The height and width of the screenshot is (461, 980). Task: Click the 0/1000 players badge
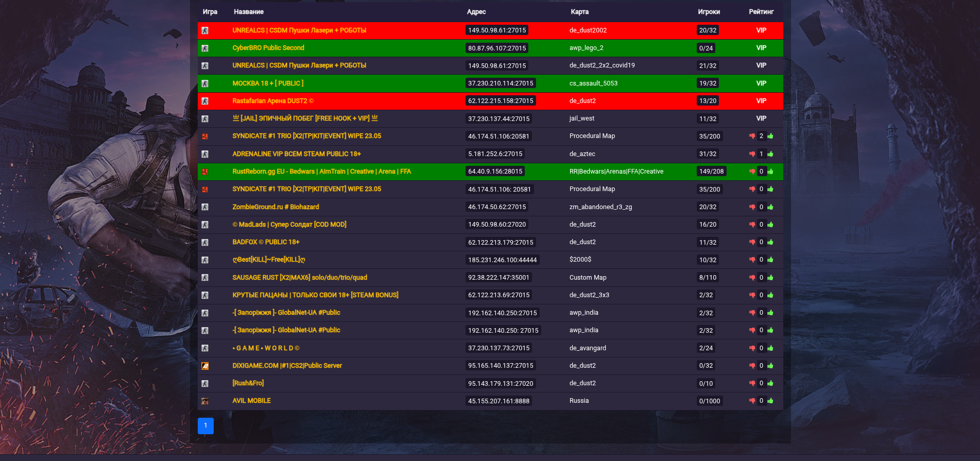coord(710,401)
